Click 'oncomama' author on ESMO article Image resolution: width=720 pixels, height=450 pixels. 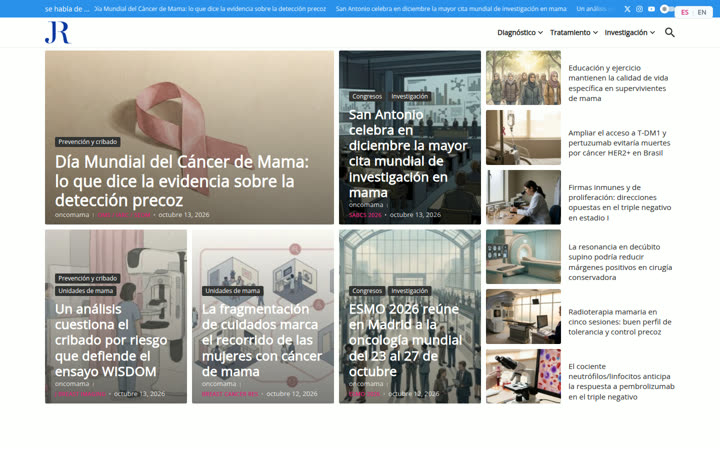click(x=366, y=384)
